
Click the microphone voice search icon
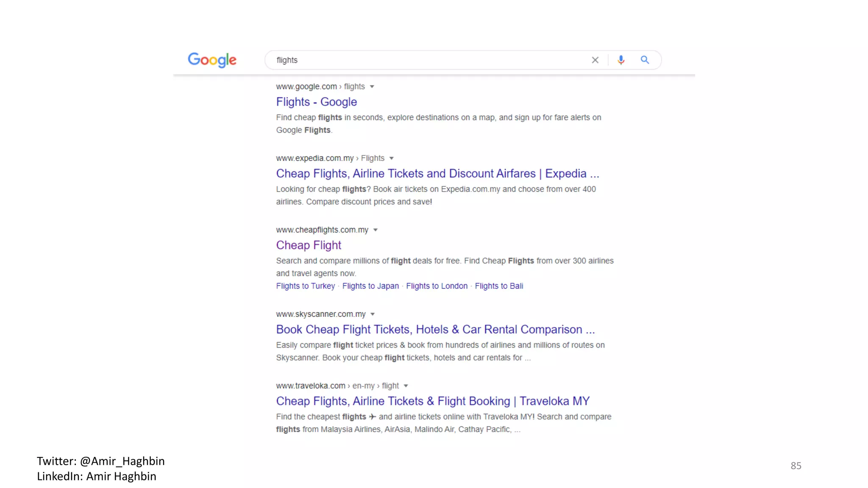[621, 60]
